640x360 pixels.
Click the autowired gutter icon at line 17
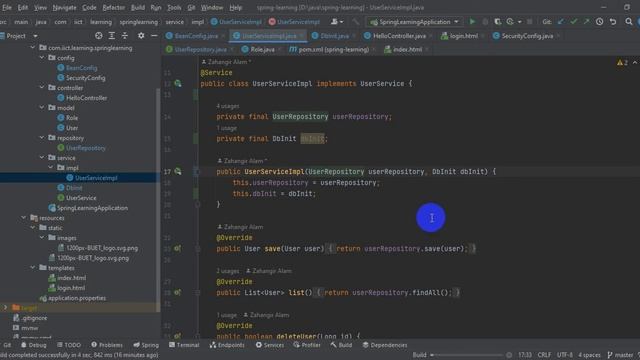pos(178,171)
